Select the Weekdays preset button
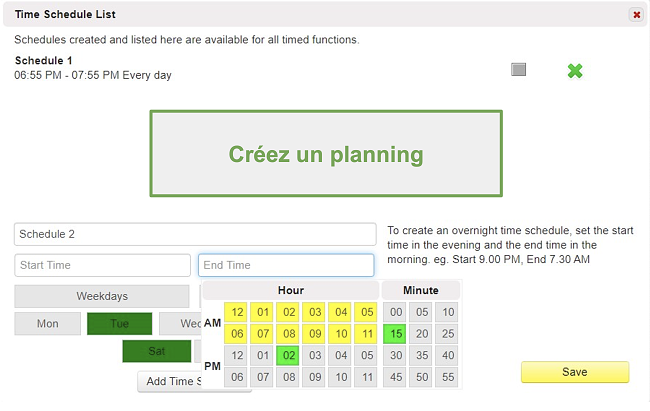Screen dimensions: 650x411 pos(102,296)
